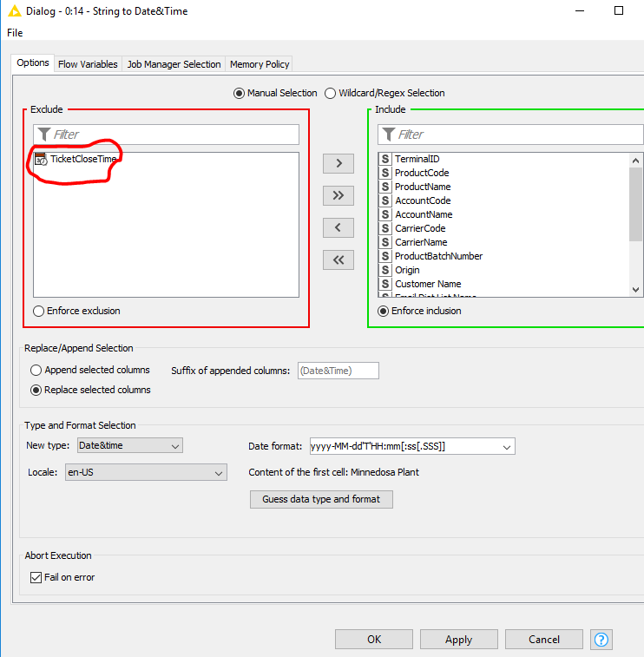Select the TicketCloseTime date column icon

(40, 160)
